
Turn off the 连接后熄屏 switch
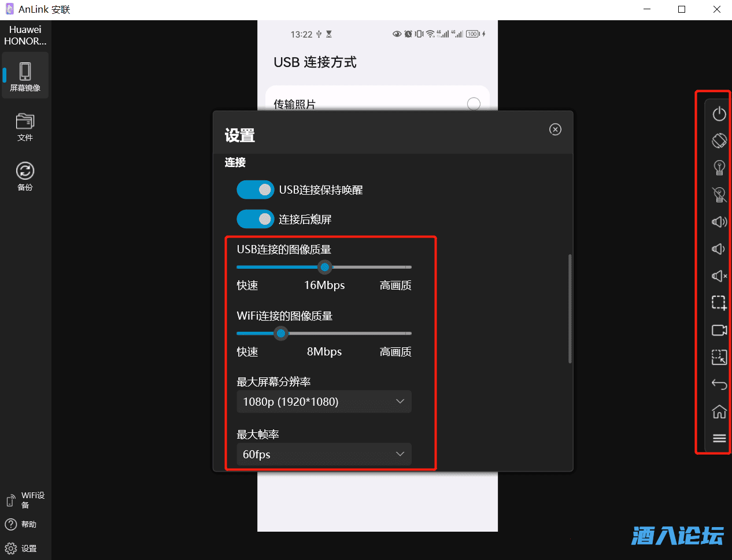[x=255, y=219]
